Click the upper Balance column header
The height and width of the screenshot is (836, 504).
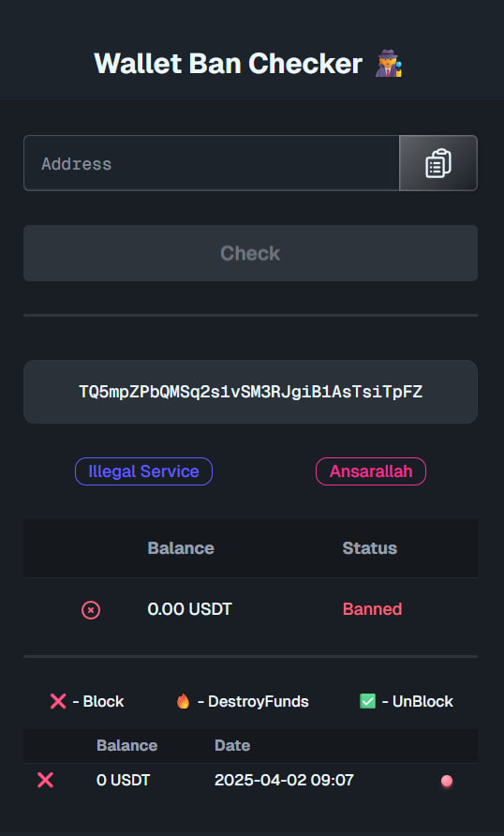[181, 548]
